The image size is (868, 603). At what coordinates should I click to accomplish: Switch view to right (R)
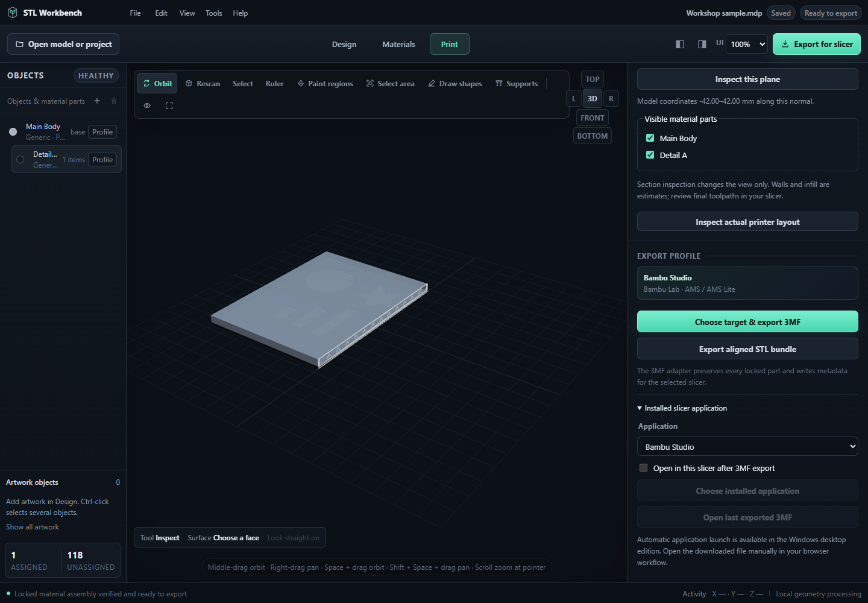pos(611,98)
